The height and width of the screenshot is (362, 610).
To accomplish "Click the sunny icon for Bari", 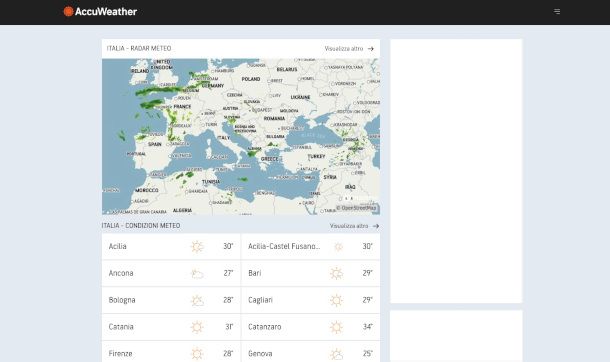I will point(337,273).
